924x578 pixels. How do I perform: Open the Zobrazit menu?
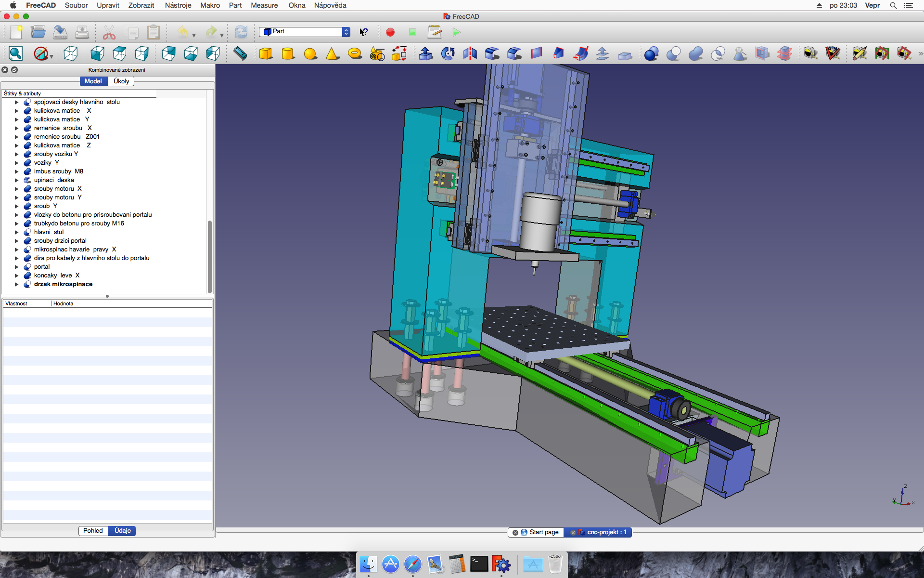pyautogui.click(x=141, y=5)
